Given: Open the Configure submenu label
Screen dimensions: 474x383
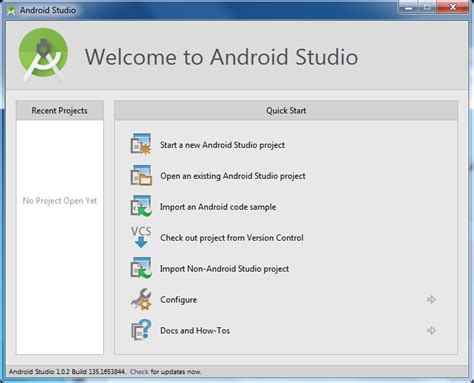Looking at the screenshot, I should click(178, 300).
